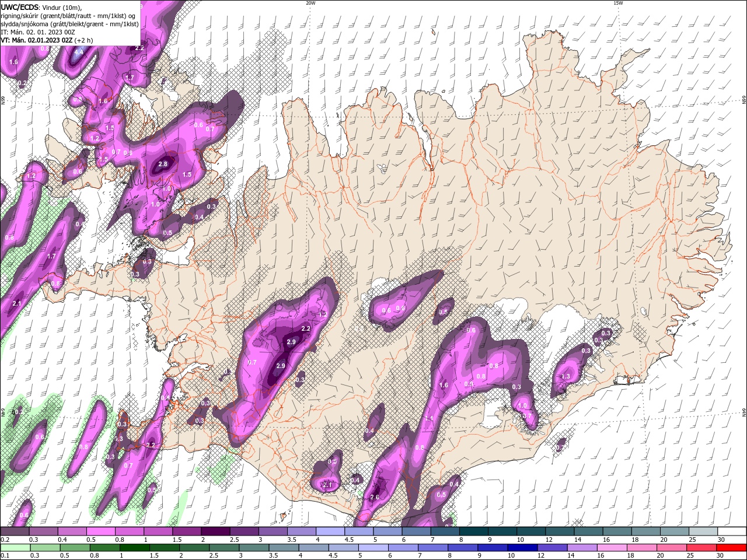
Task: Pick the lavender swatch labeled 4 in the snow scale
Action: coord(330,531)
